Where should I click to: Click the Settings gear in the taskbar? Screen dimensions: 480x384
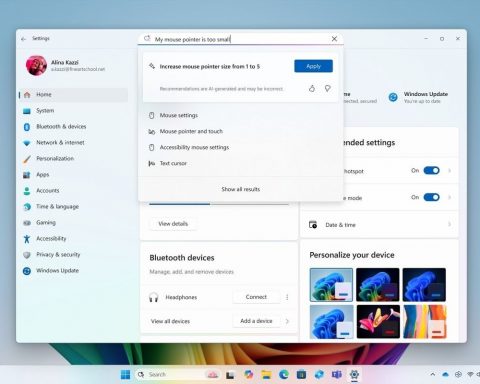click(354, 375)
